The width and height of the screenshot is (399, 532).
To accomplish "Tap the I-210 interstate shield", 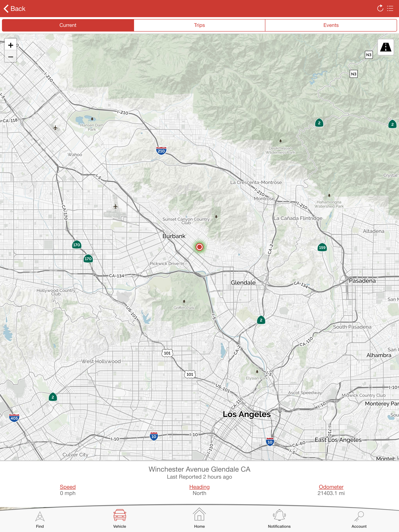I will tap(161, 151).
